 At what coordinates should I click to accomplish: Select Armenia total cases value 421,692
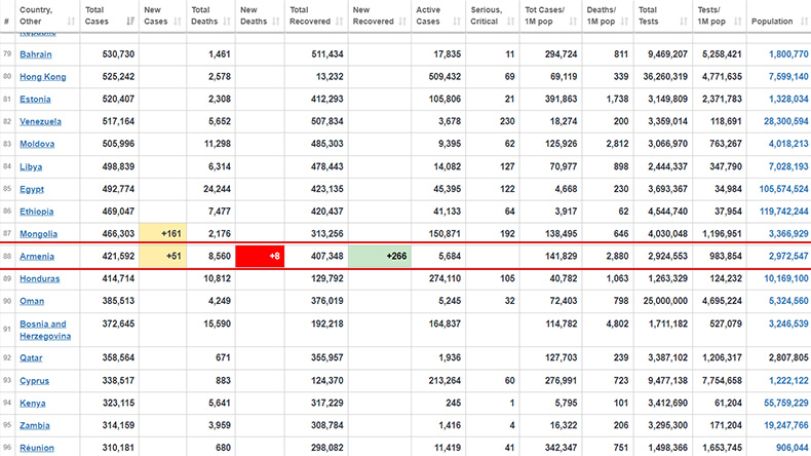[x=118, y=256]
